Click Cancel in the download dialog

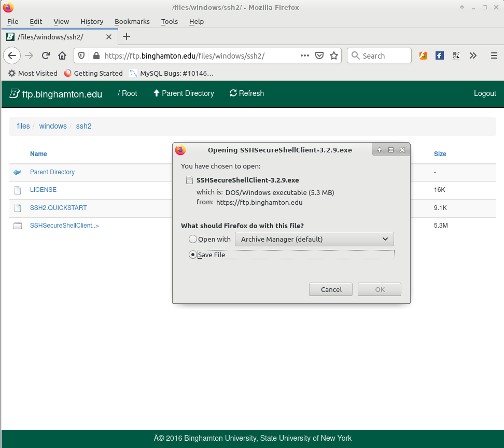coord(331,289)
